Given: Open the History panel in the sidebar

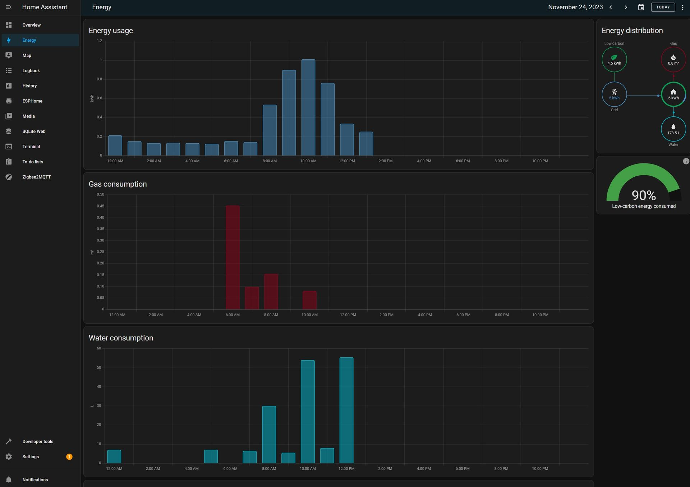Looking at the screenshot, I should (x=40, y=86).
